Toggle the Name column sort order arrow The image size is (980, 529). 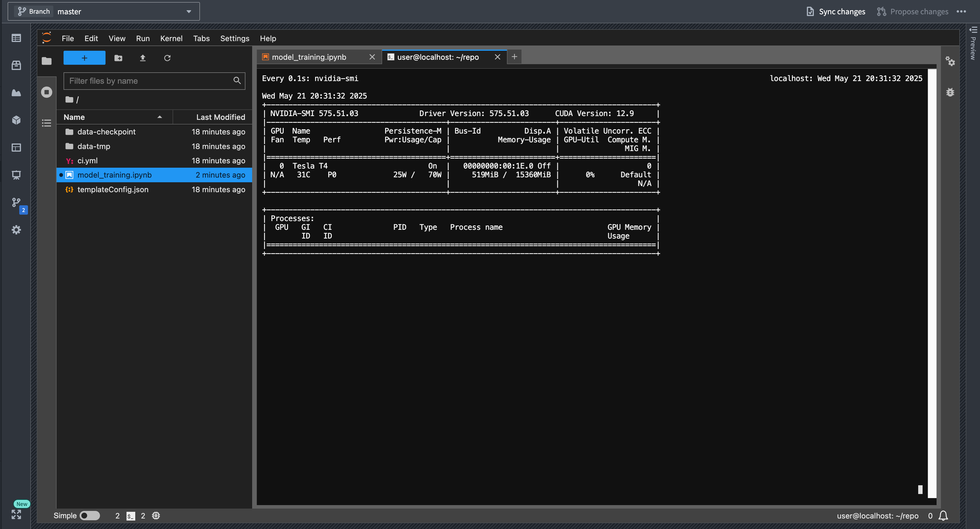[159, 117]
